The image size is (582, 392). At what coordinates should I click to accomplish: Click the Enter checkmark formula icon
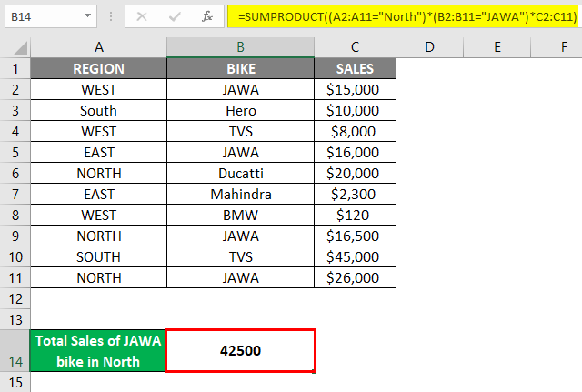tap(173, 16)
